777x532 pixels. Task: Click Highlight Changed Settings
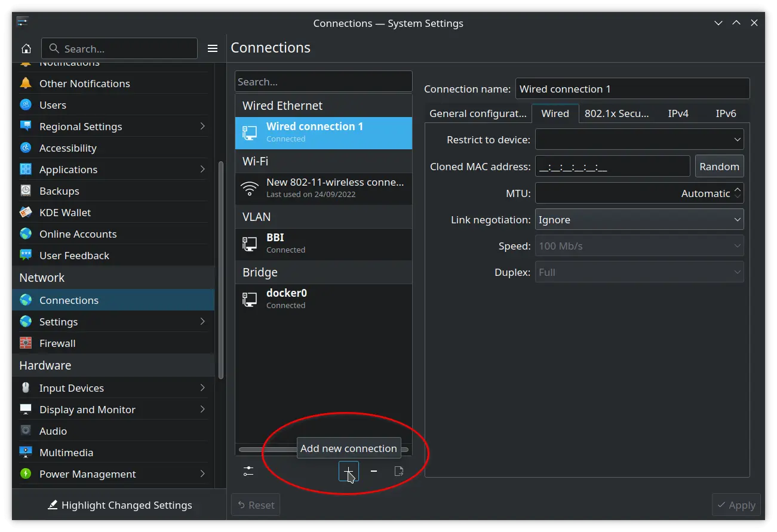pos(119,505)
